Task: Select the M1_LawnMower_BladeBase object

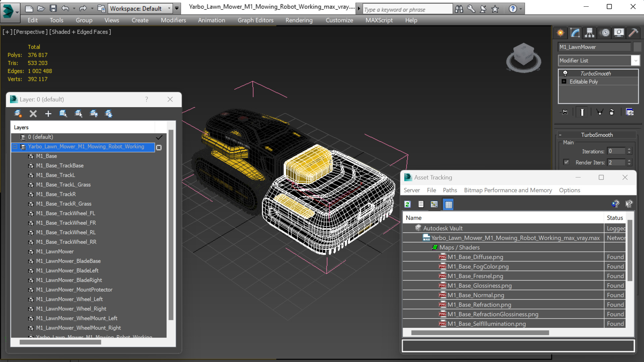Action: [x=68, y=261]
